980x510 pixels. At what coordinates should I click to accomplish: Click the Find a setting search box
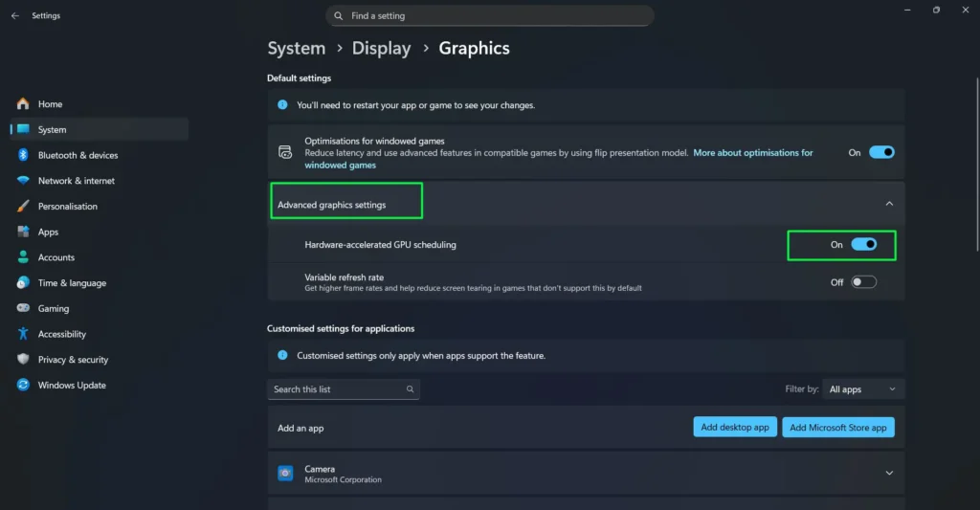click(x=490, y=15)
